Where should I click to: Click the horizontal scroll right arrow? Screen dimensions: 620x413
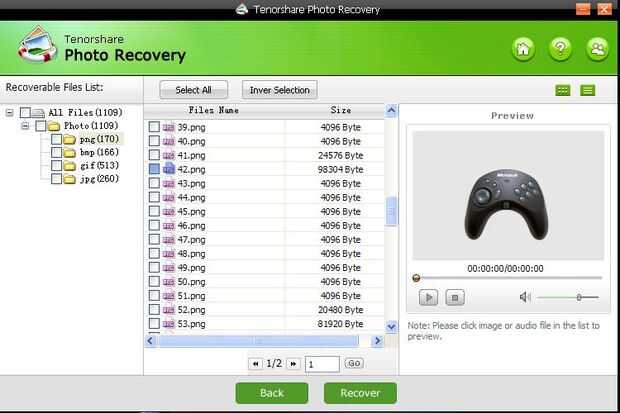[x=378, y=341]
